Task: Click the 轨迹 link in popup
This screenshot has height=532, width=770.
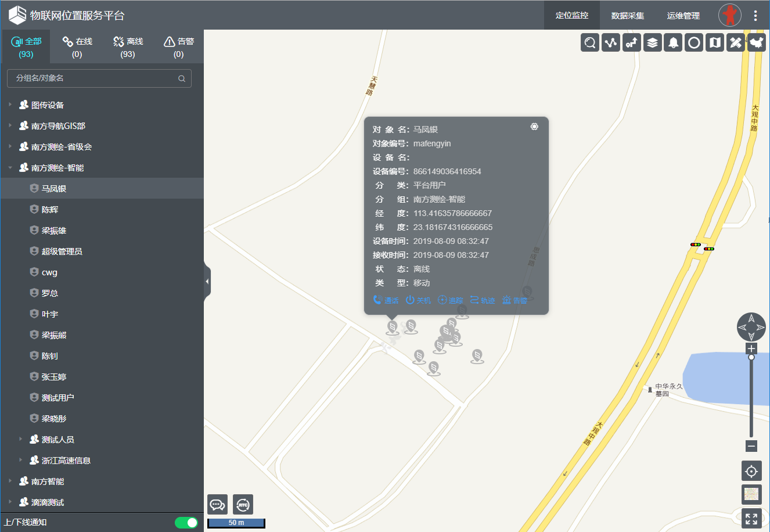Action: (483, 300)
